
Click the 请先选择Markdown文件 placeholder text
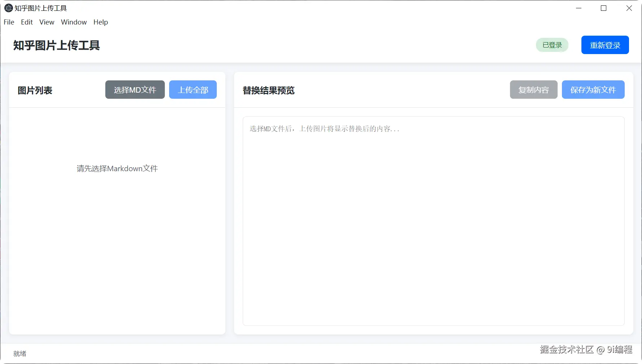(117, 169)
